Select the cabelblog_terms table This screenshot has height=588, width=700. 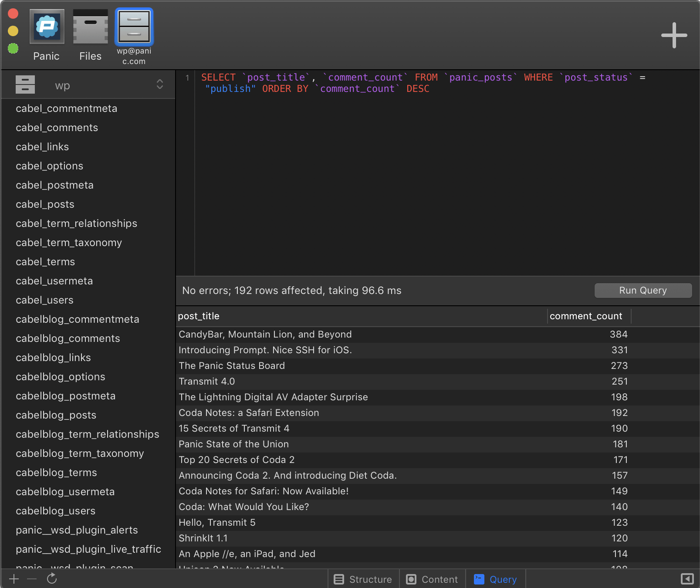(88, 473)
